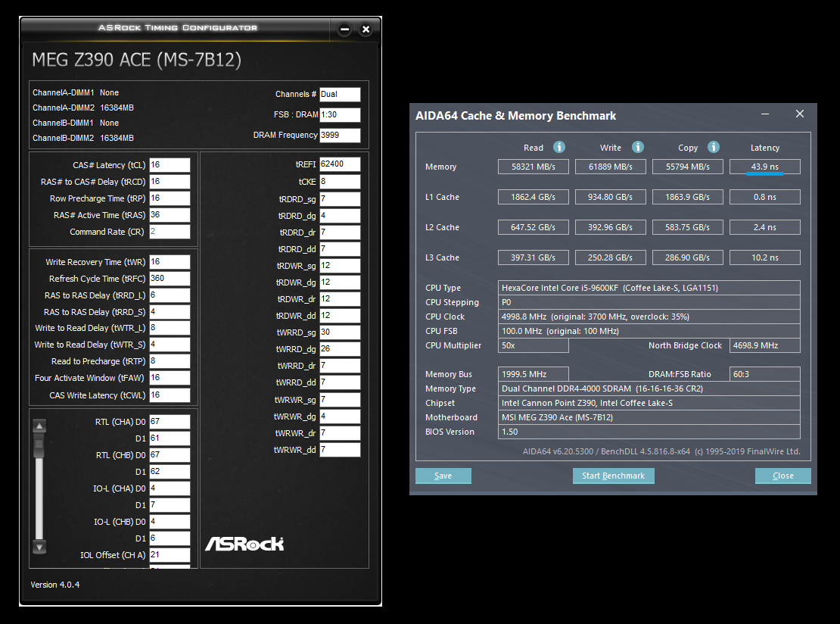Viewport: 840px width, 624px height.
Task: Select the tWTR_L value field
Action: [170, 328]
